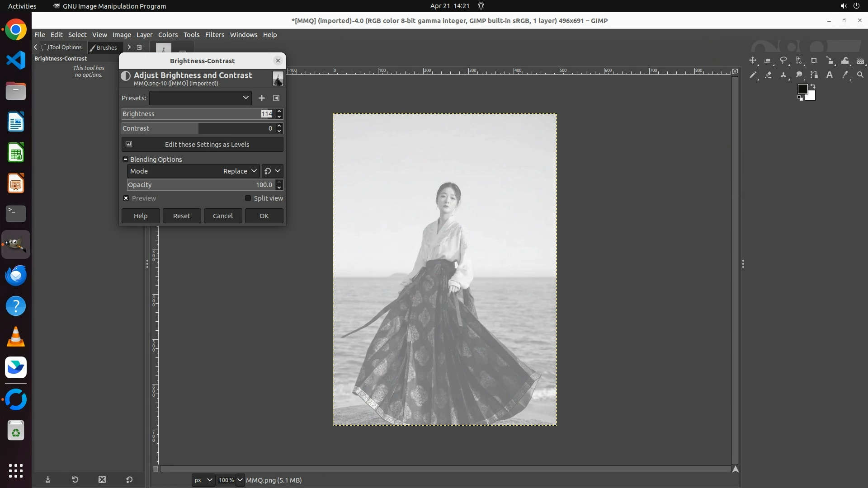Save current settings as named preset
Screen dimensions: 868x488
[261, 98]
